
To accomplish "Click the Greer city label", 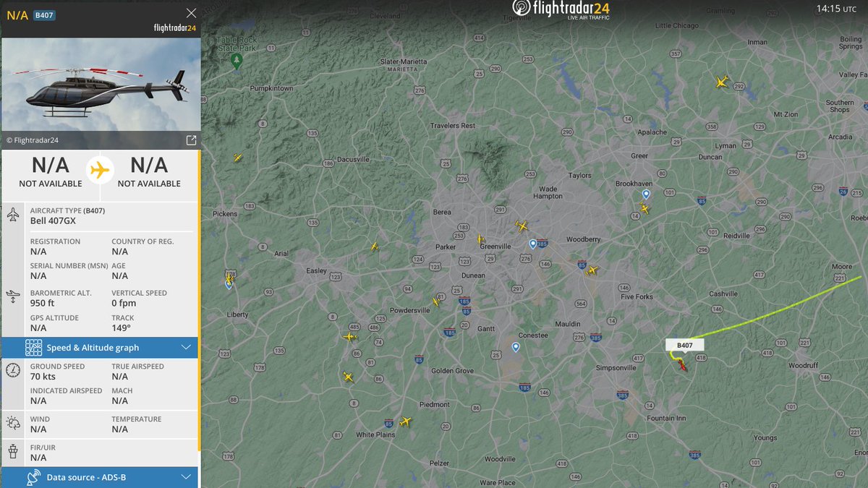I will (x=639, y=156).
